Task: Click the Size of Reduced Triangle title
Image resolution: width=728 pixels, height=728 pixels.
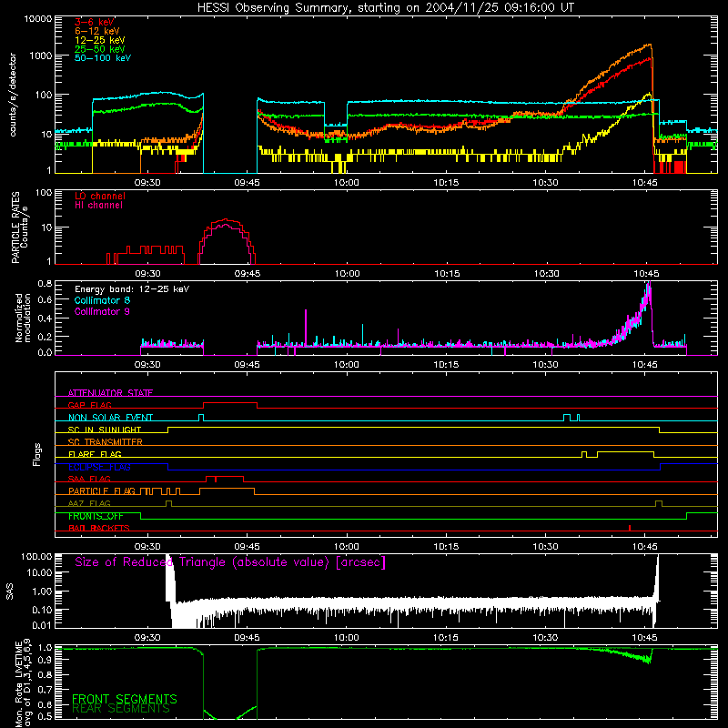Action: click(x=230, y=562)
